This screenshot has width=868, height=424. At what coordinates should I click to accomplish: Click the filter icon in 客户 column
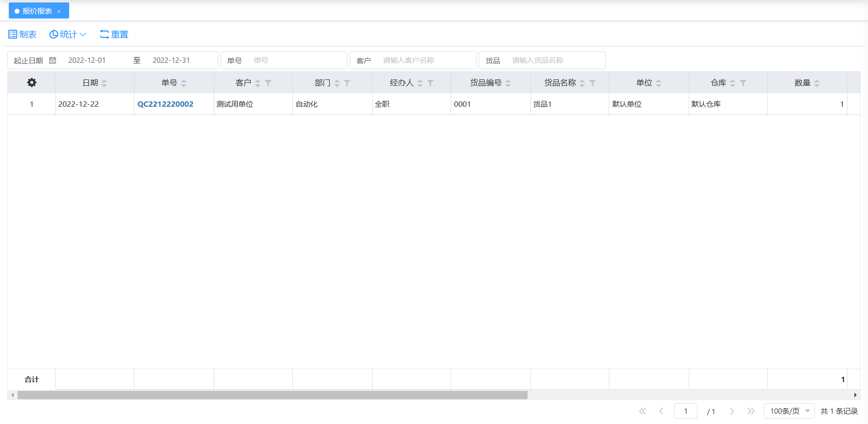[x=268, y=83]
